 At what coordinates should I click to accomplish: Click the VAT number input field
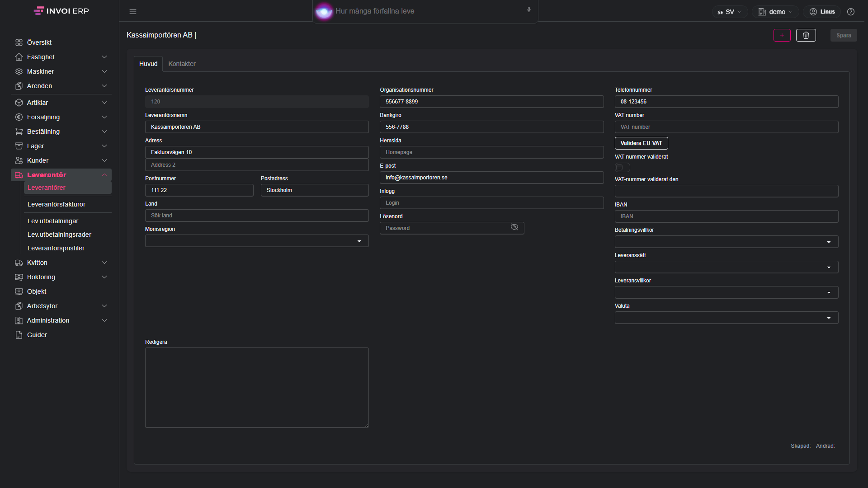click(726, 127)
